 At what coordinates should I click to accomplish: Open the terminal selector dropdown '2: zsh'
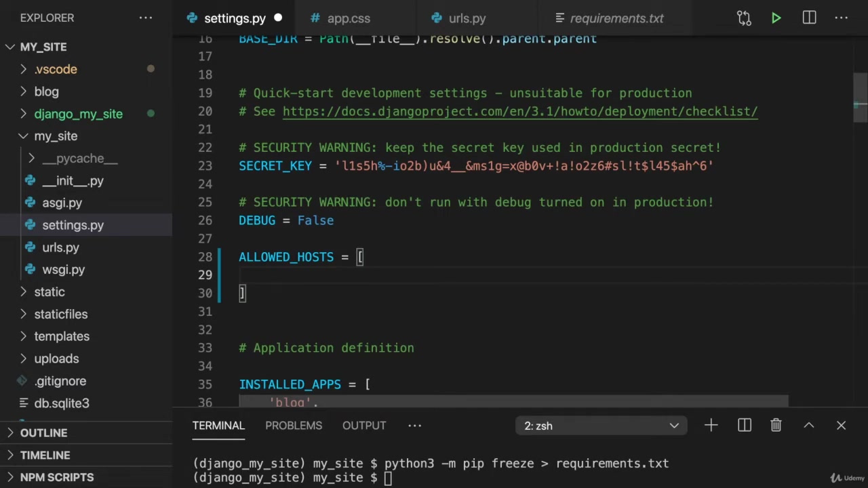(601, 426)
